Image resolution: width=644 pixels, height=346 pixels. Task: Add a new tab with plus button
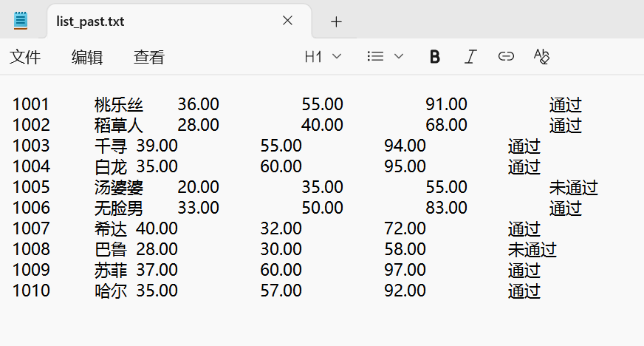tap(336, 21)
